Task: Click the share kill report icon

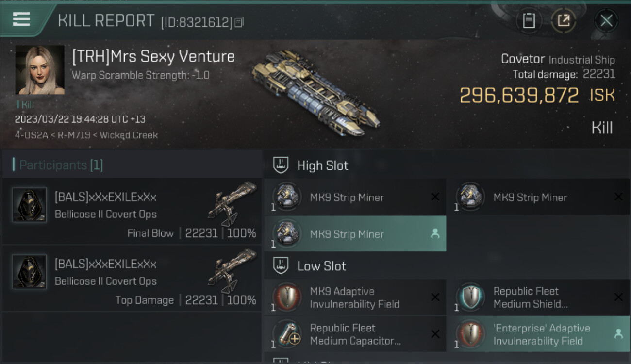Action: (564, 20)
